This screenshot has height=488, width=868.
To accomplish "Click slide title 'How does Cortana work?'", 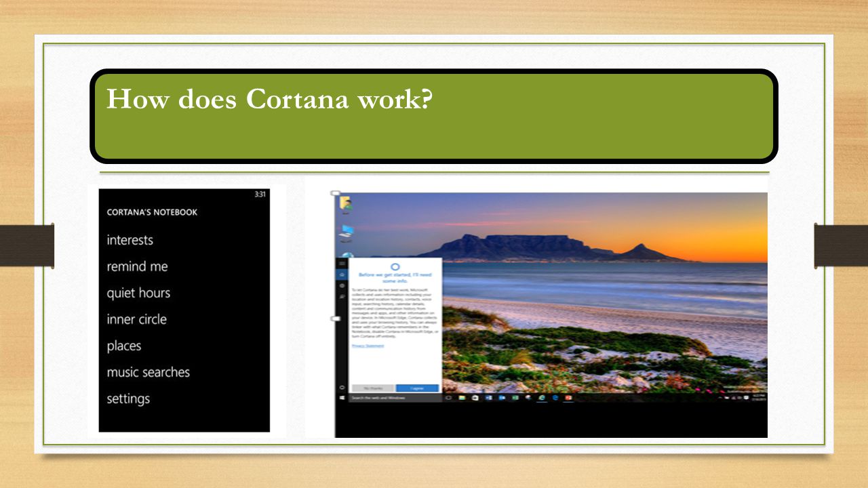I will (x=270, y=99).
